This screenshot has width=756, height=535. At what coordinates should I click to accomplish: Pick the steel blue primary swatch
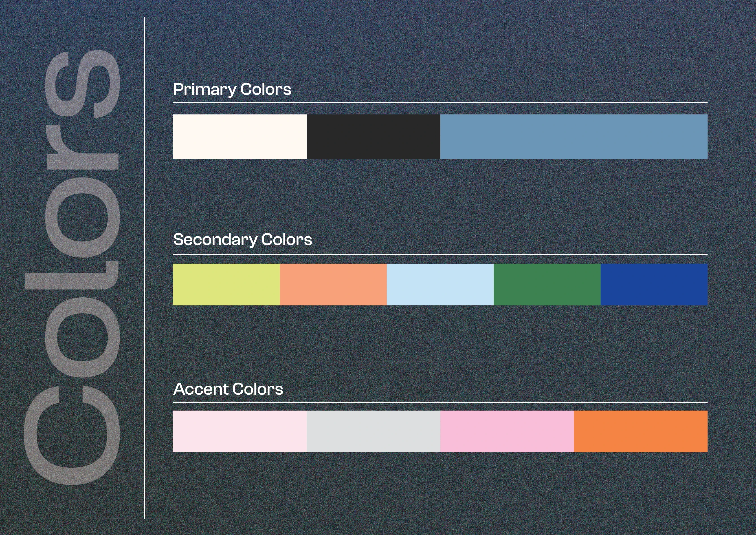click(574, 137)
